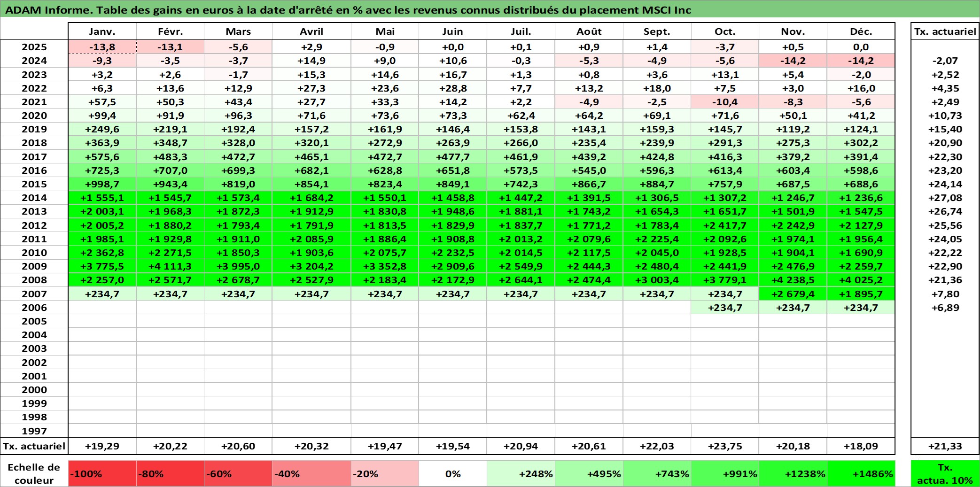Select the green 'Tx. actua. 10%' legend cell
The width and height of the screenshot is (980, 487).
click(x=945, y=473)
